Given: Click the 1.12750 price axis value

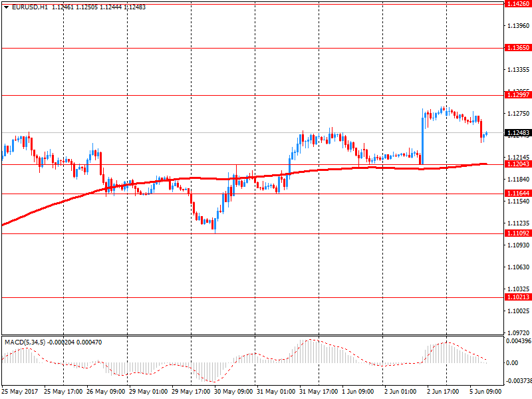Looking at the screenshot, I should pos(518,114).
